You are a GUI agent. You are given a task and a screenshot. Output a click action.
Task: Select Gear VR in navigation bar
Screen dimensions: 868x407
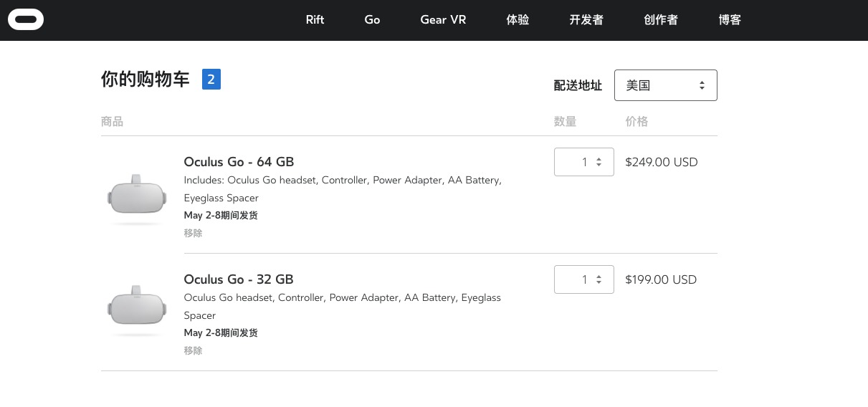(x=443, y=20)
